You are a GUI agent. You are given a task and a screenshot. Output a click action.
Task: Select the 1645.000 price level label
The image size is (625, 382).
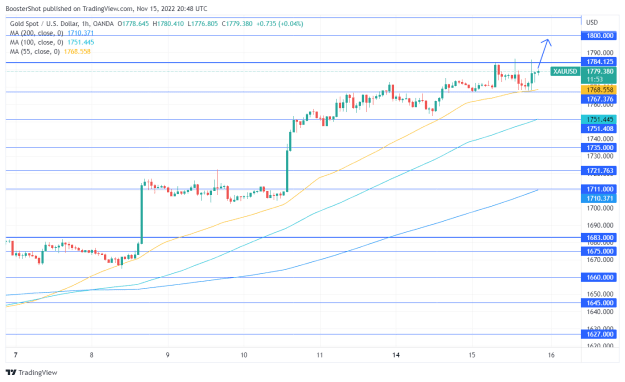pos(599,303)
